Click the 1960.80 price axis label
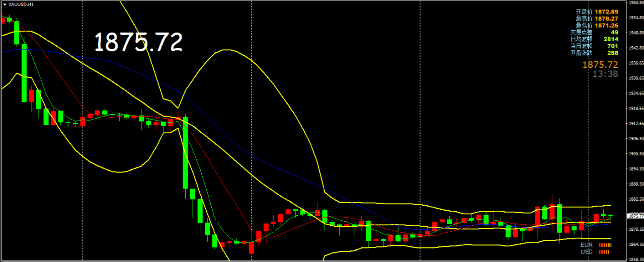This screenshot has height=262, width=644. pyautogui.click(x=636, y=3)
